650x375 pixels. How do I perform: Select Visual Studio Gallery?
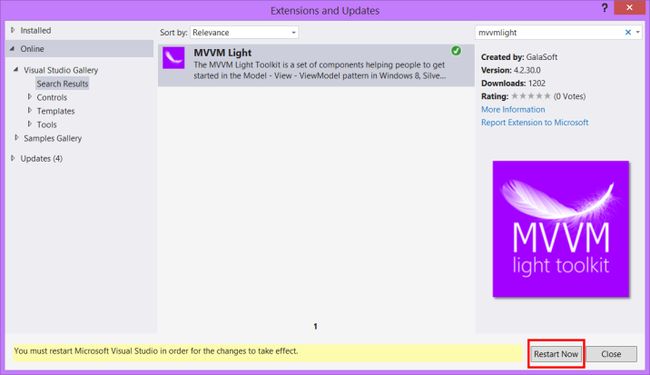(x=61, y=70)
